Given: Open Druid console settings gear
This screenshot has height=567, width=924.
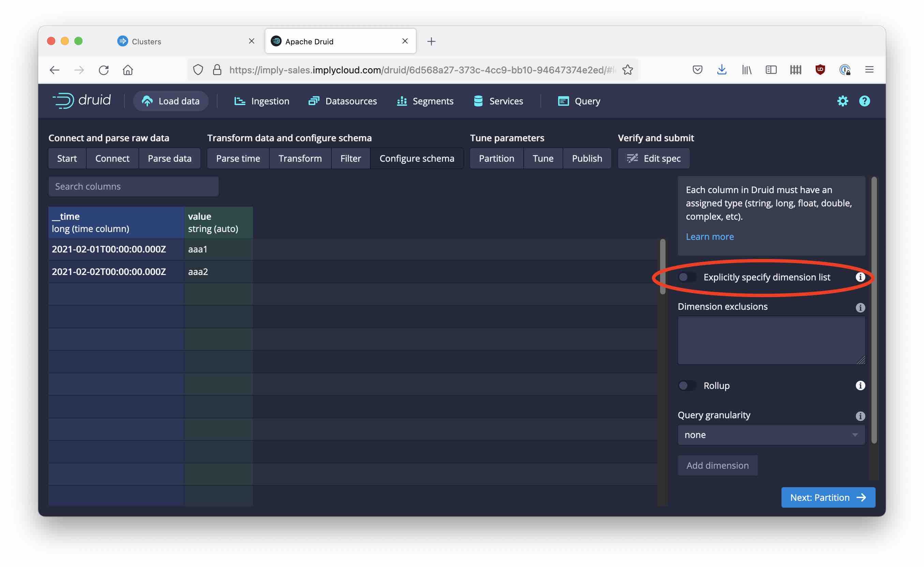Looking at the screenshot, I should click(x=842, y=101).
